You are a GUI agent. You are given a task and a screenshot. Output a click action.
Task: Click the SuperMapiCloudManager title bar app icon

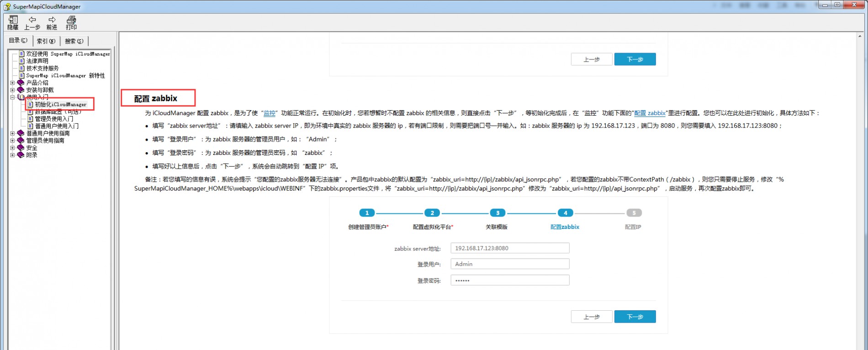click(7, 6)
